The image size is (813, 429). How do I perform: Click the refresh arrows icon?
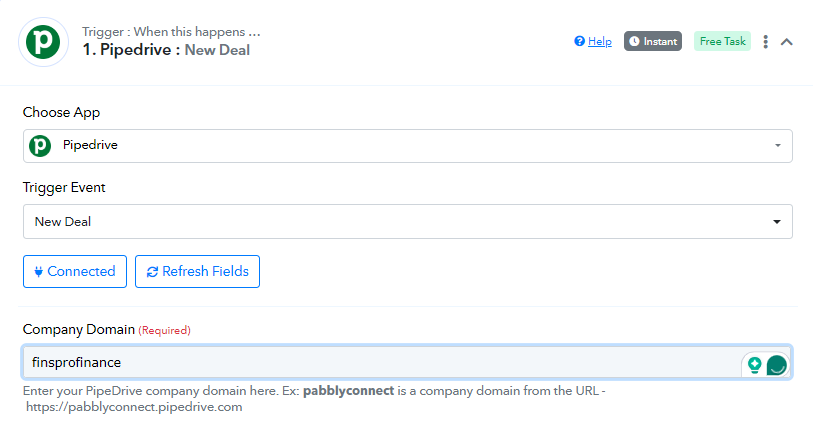(x=152, y=272)
